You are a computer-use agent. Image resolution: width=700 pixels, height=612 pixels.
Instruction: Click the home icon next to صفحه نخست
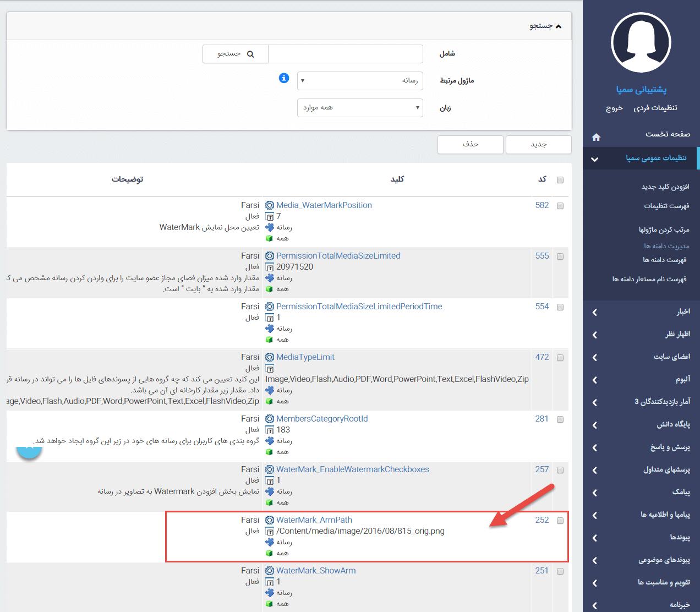tap(596, 137)
